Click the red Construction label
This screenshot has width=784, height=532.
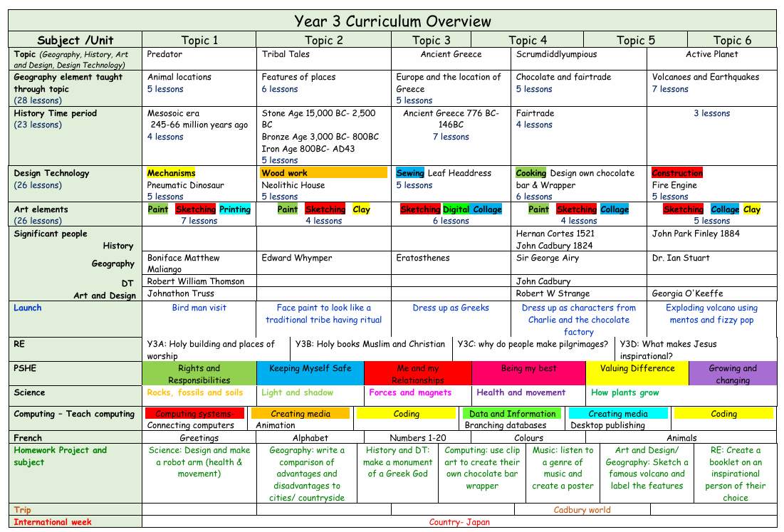pos(676,173)
